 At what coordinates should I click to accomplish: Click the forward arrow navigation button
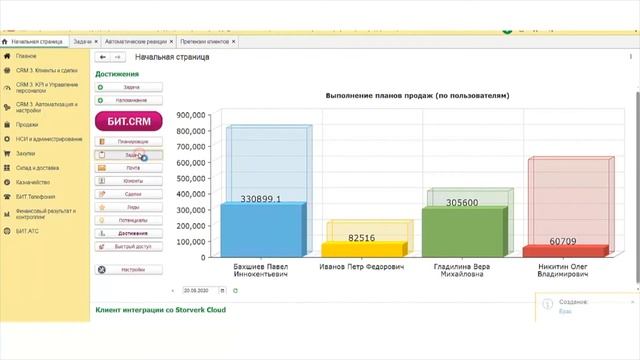click(118, 57)
